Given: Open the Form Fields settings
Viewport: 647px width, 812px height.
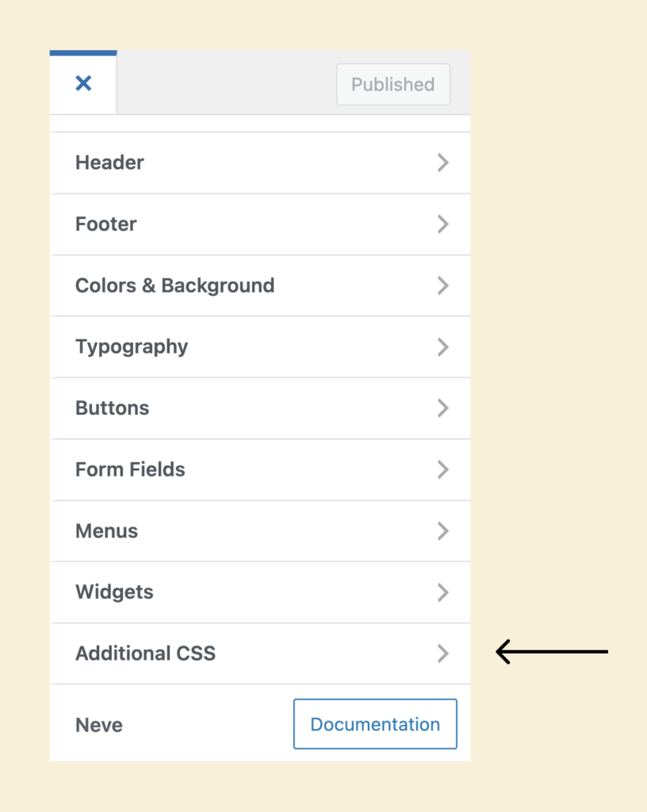Looking at the screenshot, I should tap(238, 469).
